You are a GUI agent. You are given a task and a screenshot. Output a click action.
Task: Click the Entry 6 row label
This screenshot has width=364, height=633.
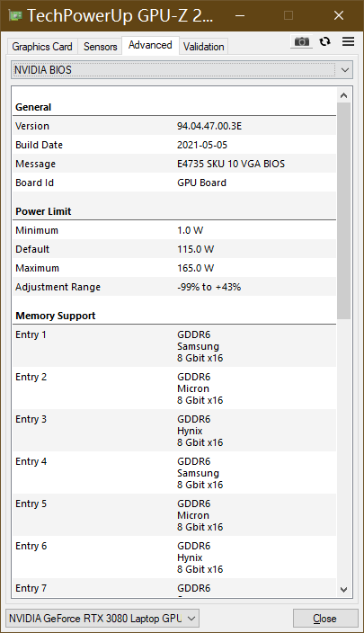tap(31, 546)
